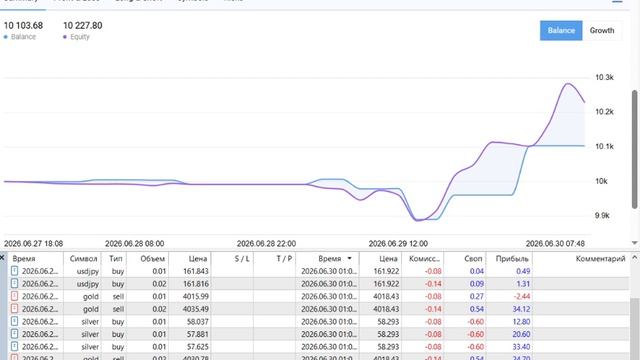Click the chart panel vertical scrollbar thumb

point(635,149)
